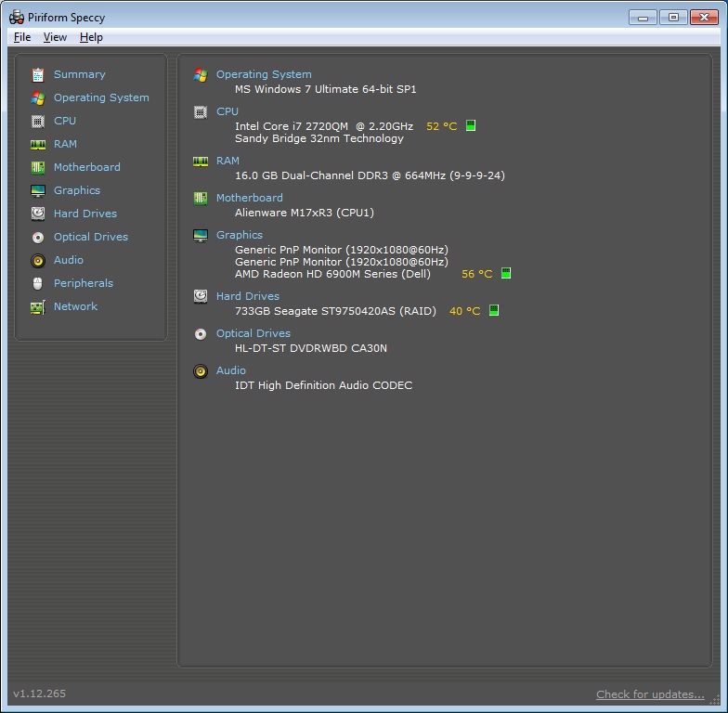Click the monitor icon beside Graphics heading
Screen dimensions: 728x713
(201, 236)
